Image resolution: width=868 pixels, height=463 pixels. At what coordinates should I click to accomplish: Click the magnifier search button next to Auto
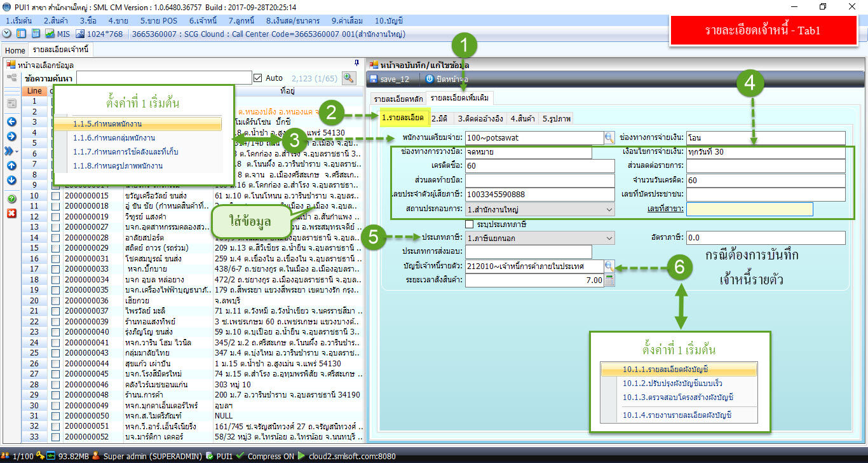point(348,78)
